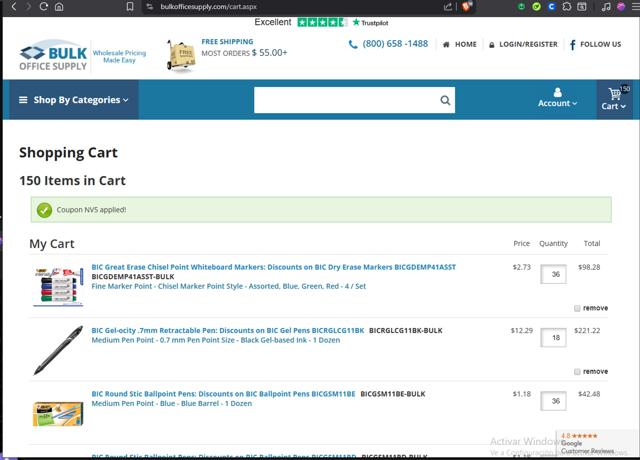Open the extensions puzzle icon
This screenshot has width=640, height=460.
pos(567,7)
